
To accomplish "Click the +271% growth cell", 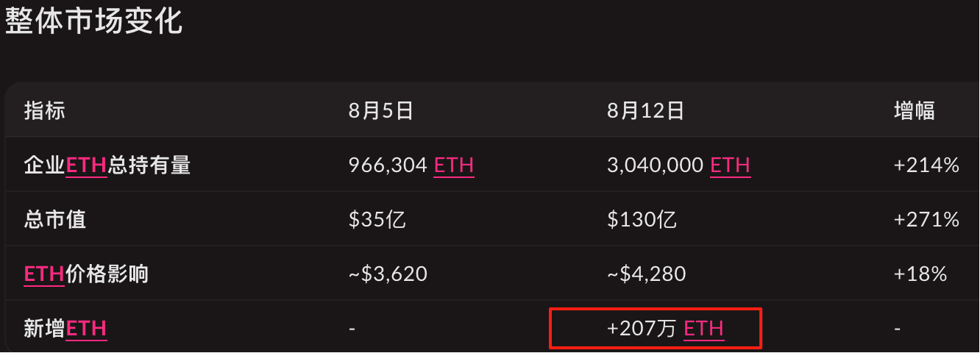I will click(x=926, y=220).
